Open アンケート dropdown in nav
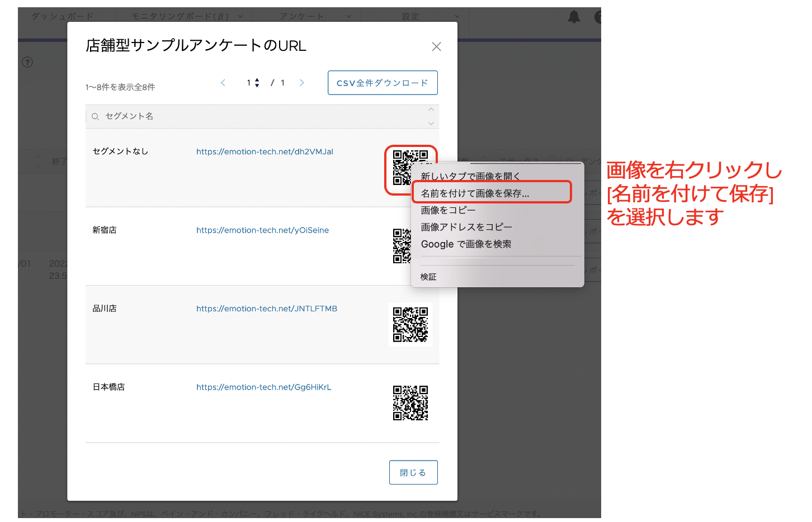Viewport: 812px width, 522px height. 315,16
